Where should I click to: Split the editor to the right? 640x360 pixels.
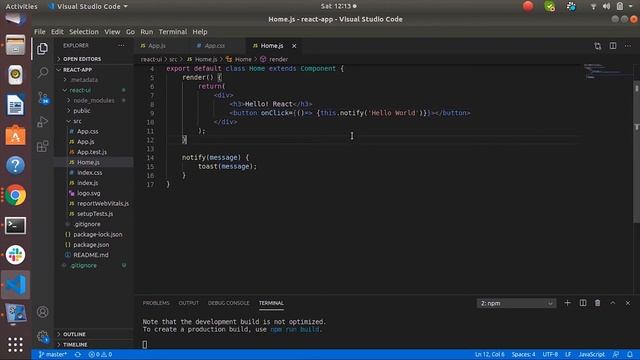613,46
